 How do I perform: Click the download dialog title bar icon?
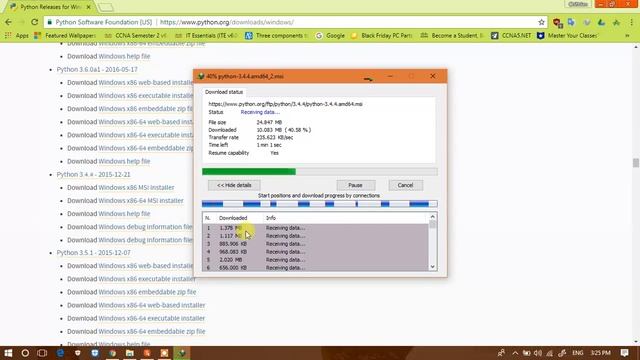pyautogui.click(x=201, y=76)
